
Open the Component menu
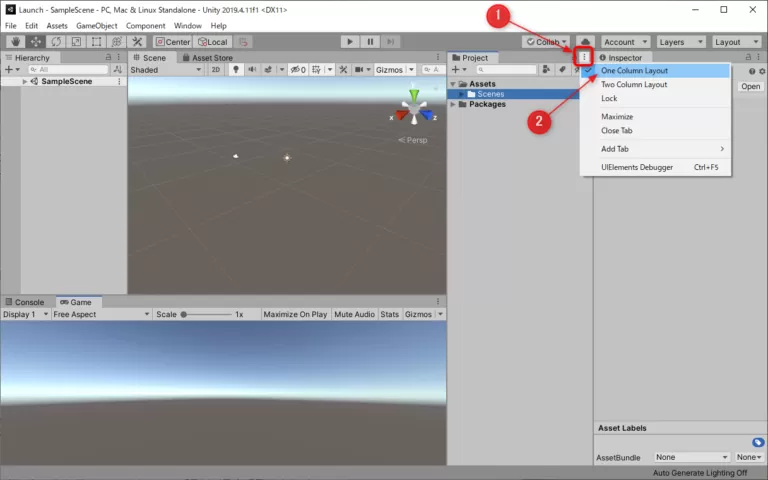point(145,25)
